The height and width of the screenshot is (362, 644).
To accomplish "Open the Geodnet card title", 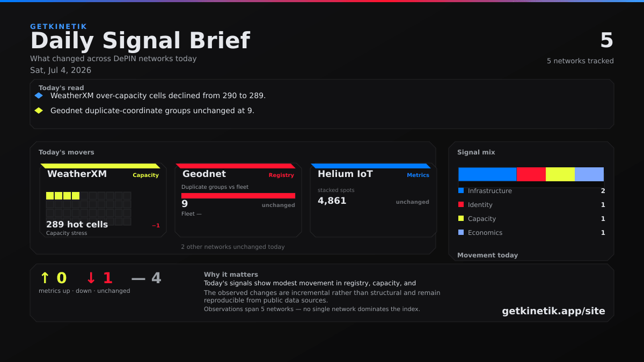I will pyautogui.click(x=204, y=174).
